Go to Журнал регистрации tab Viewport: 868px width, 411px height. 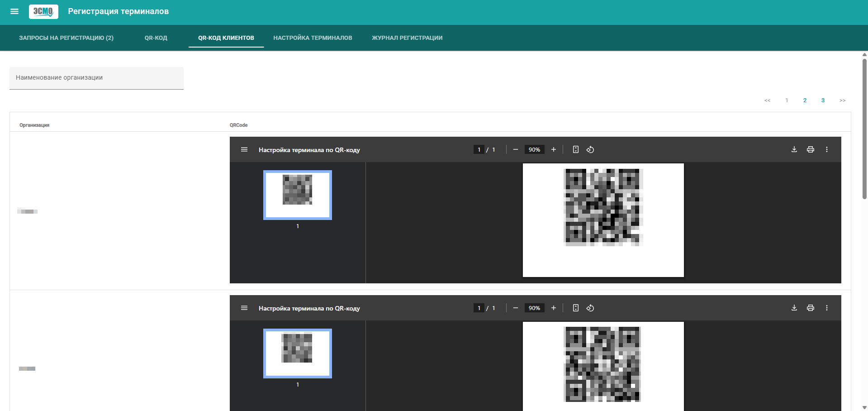coord(407,38)
